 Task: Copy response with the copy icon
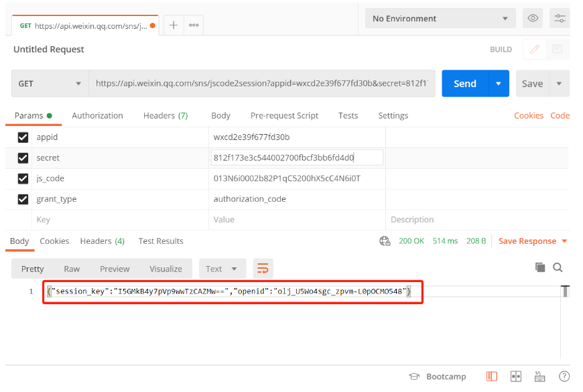point(540,267)
